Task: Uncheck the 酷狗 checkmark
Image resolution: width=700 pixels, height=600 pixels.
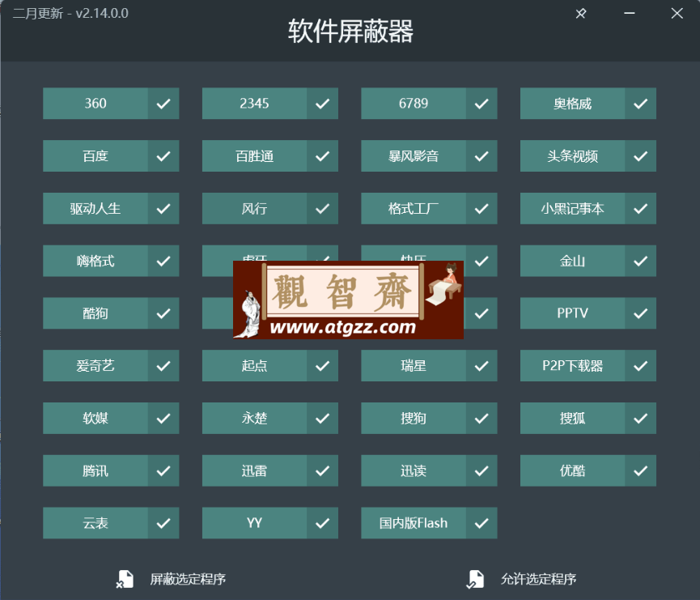Action: pos(163,313)
